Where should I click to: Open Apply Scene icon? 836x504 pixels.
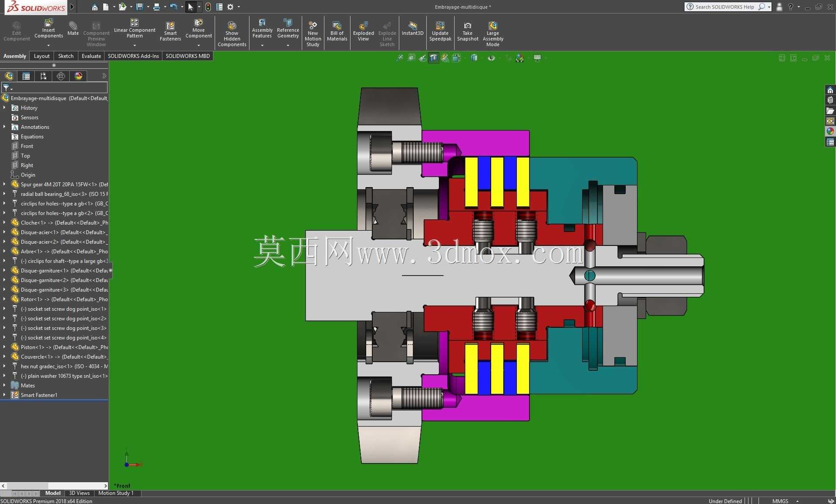click(520, 58)
